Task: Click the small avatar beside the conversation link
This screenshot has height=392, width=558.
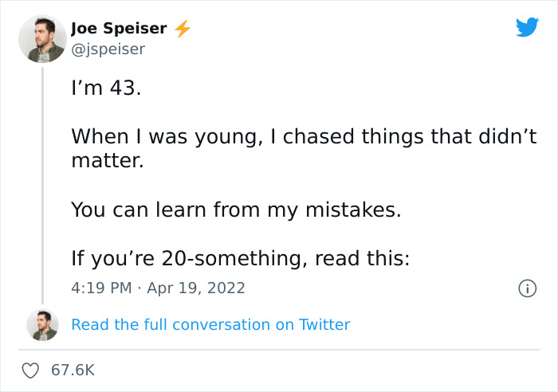Action: click(42, 324)
